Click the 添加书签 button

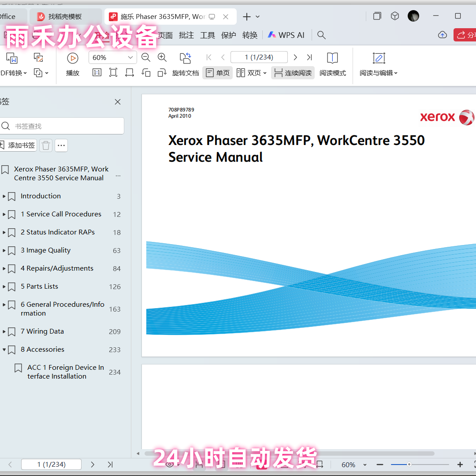(18, 146)
